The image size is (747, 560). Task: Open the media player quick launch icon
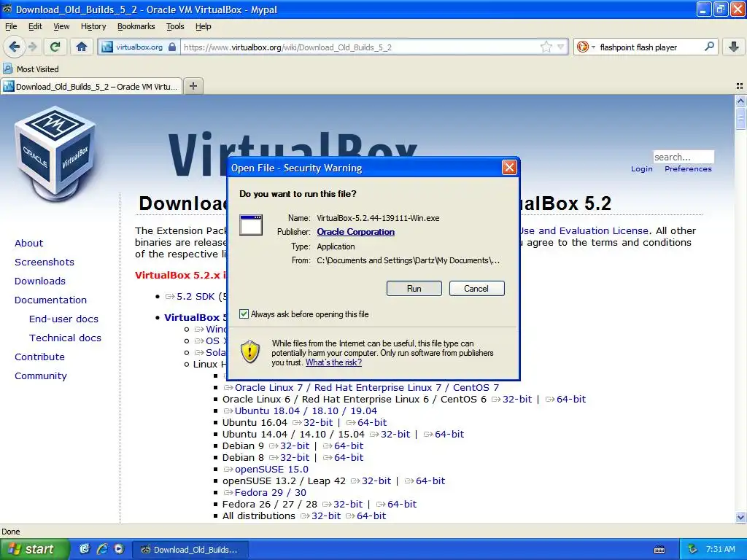pos(119,549)
